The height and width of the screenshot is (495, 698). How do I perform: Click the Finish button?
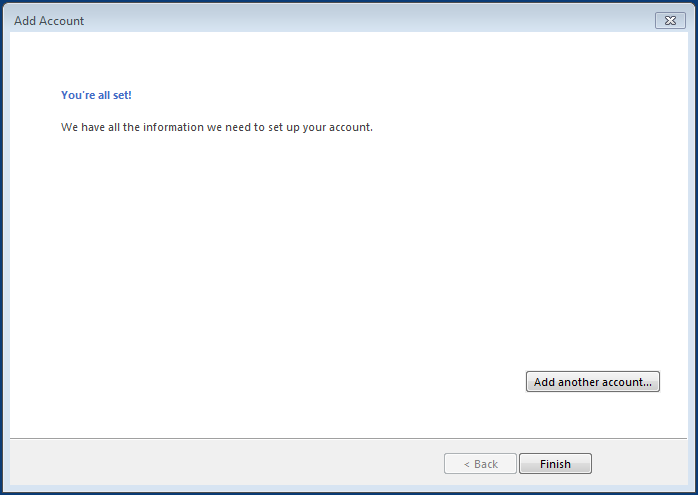point(555,464)
